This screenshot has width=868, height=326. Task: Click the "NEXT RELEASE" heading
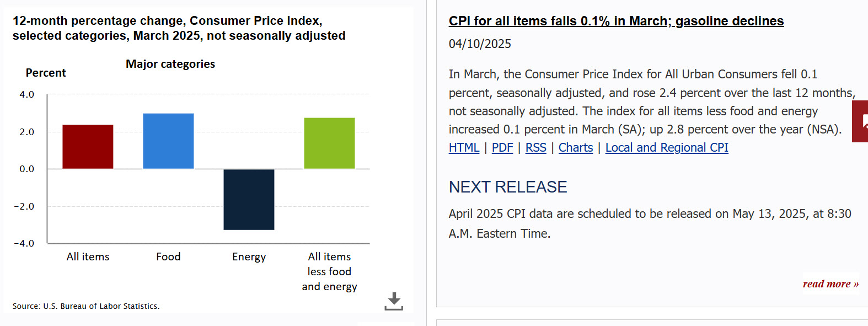507,187
